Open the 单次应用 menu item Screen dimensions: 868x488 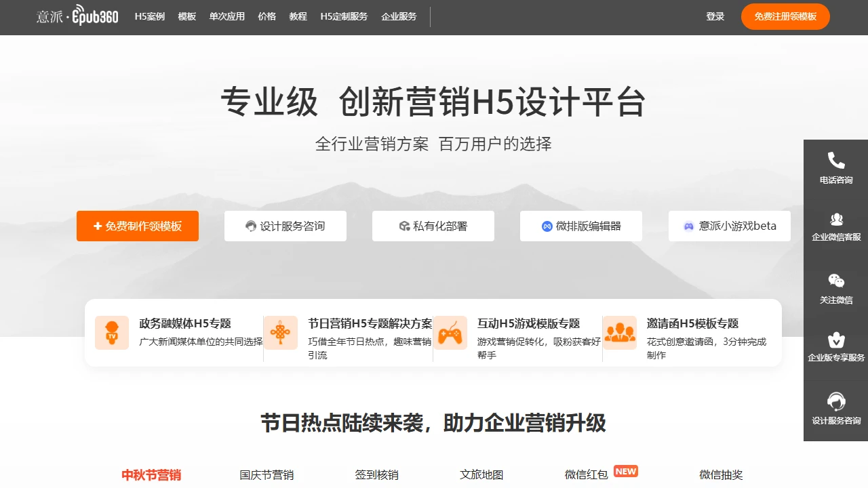point(227,17)
